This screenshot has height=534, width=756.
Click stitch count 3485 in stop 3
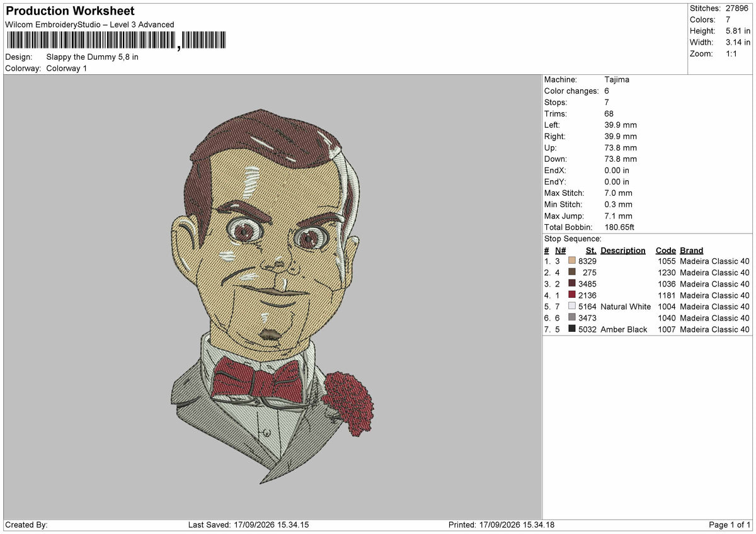pyautogui.click(x=587, y=284)
